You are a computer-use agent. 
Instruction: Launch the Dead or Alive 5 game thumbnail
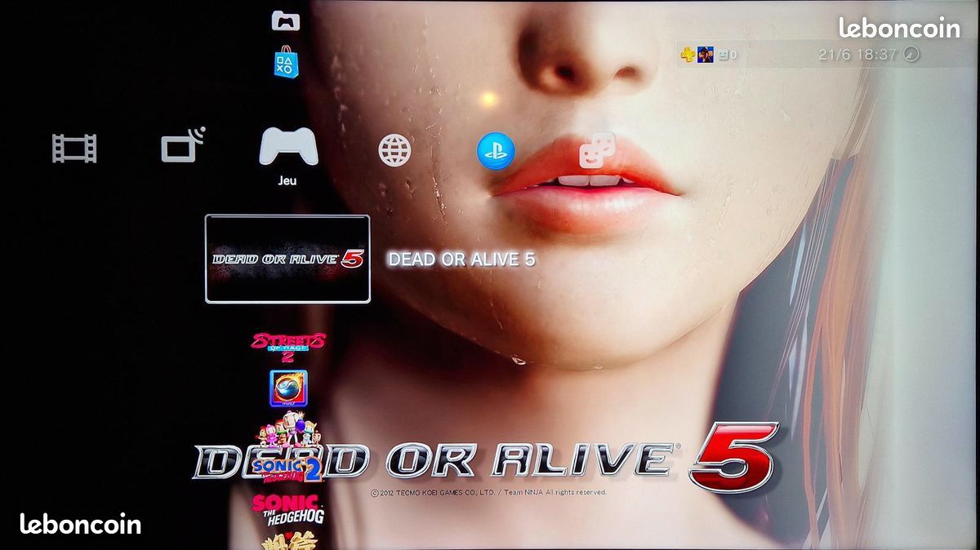click(287, 259)
